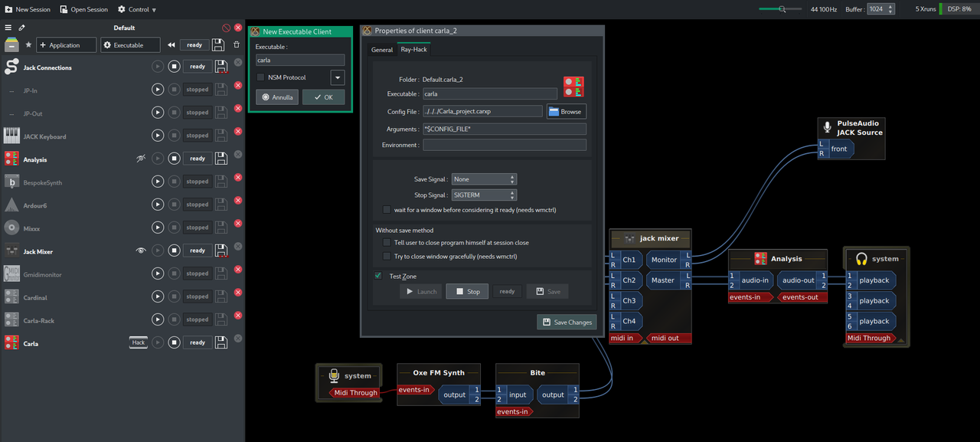Image resolution: width=980 pixels, height=442 pixels.
Task: Click the Jack Connections client icon
Action: click(x=11, y=67)
